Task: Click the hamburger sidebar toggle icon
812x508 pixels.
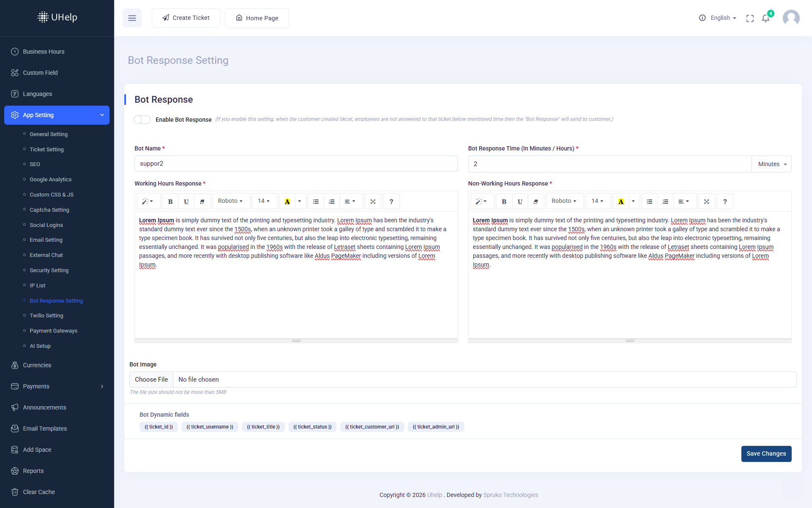Action: point(132,18)
